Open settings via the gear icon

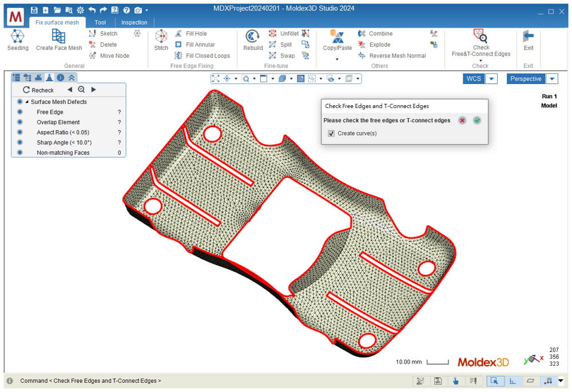[80, 10]
